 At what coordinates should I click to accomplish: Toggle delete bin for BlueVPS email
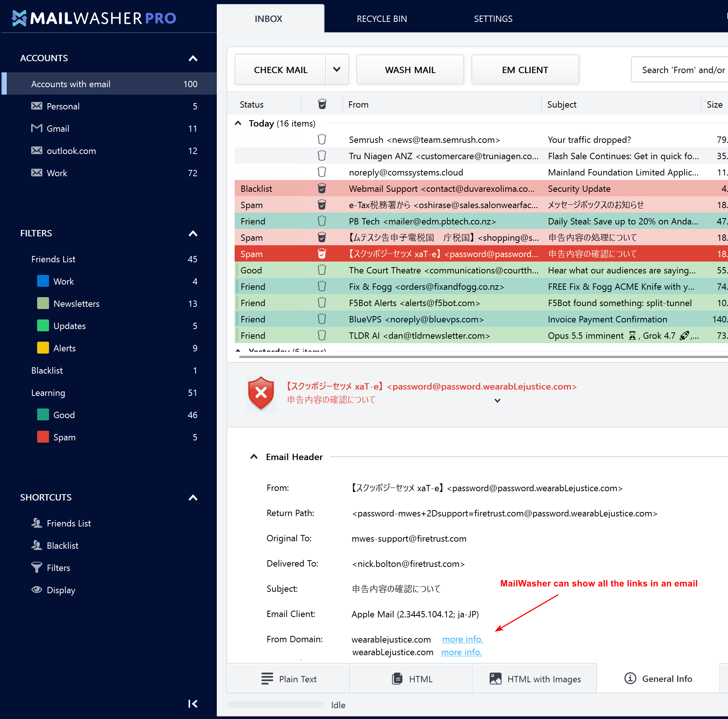coord(322,319)
